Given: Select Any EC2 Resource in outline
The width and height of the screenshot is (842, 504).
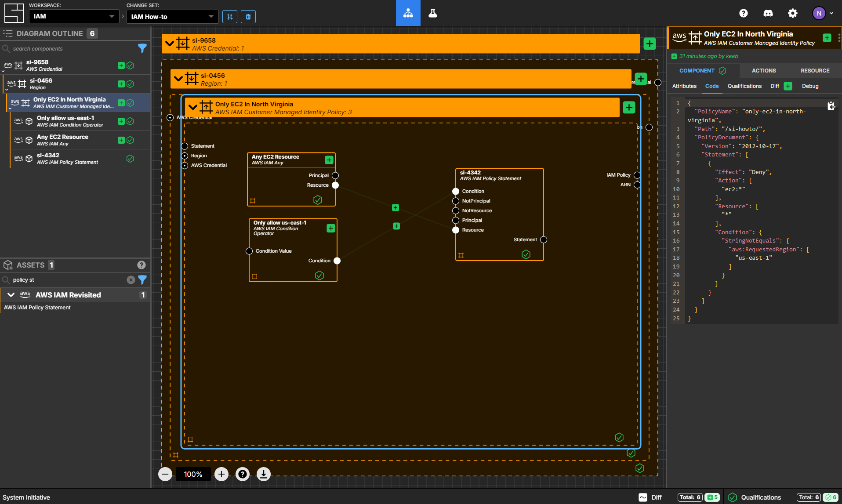Looking at the screenshot, I should coord(80,140).
